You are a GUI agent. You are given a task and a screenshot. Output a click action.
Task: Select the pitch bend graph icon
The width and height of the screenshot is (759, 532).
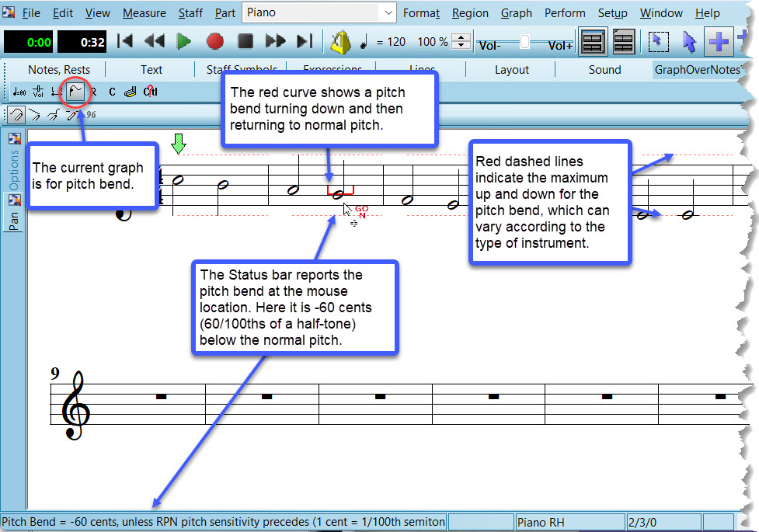(x=75, y=92)
